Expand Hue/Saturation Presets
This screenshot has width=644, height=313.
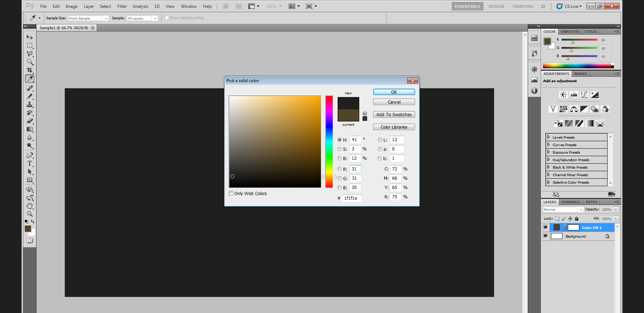click(x=548, y=159)
